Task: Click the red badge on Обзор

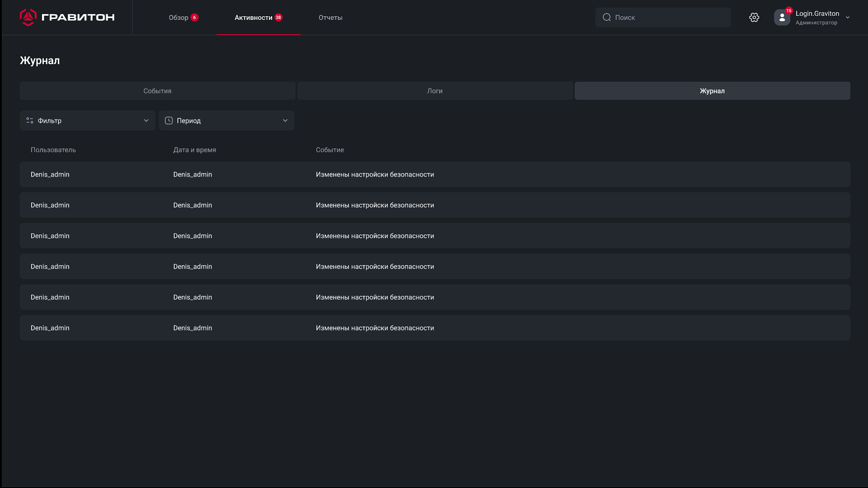Action: click(x=194, y=18)
